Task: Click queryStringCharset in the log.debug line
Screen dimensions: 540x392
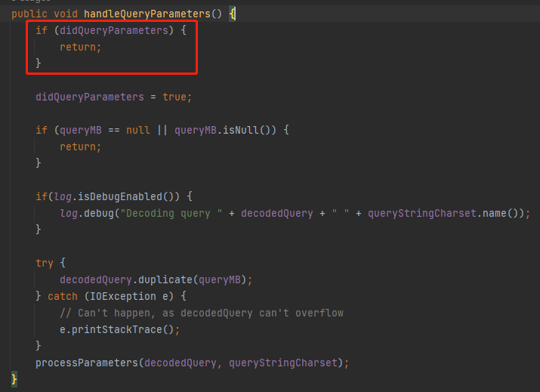Action: point(422,214)
